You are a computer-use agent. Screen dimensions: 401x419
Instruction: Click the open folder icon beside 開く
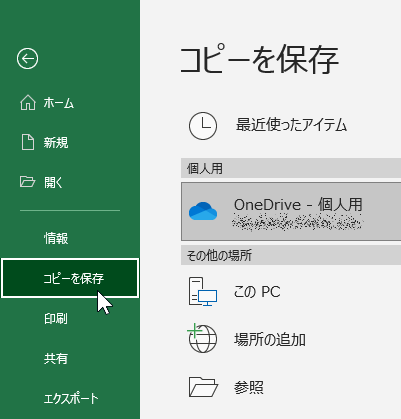[27, 182]
